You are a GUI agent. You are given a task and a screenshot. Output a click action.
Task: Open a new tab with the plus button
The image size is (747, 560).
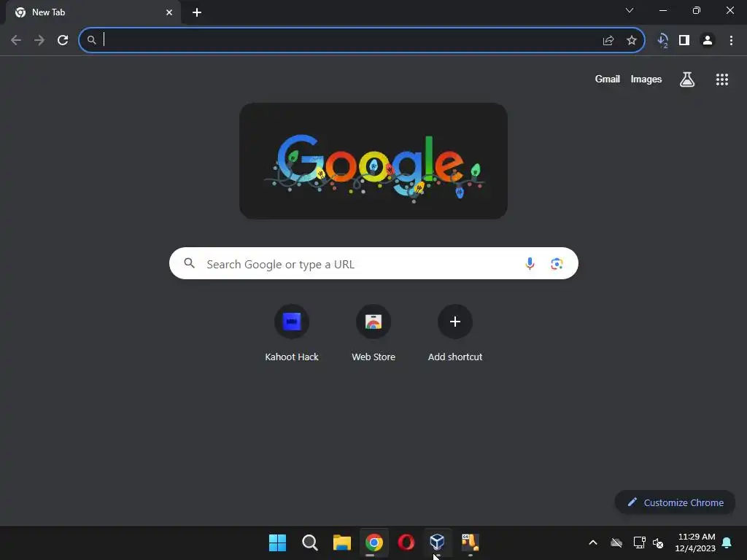click(197, 12)
